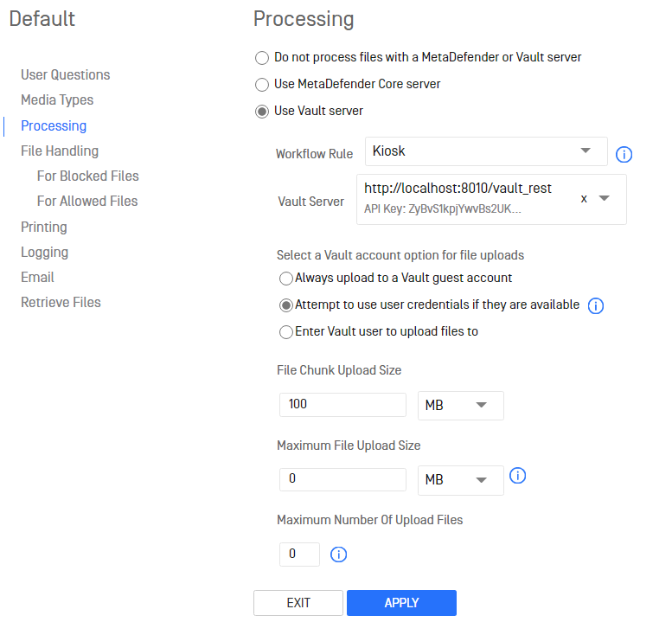Screen dimensions: 672x622
Task: Click the File Chunk Upload Size field
Action: click(342, 404)
